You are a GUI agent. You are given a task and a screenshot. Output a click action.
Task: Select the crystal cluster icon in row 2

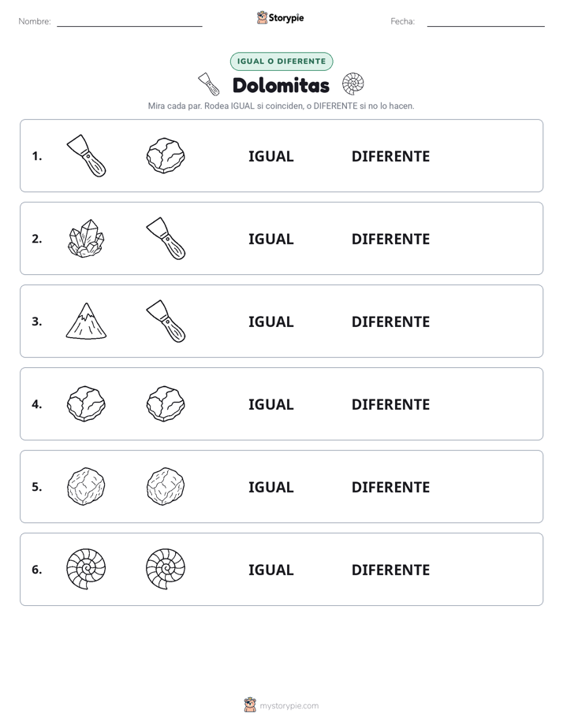[x=87, y=239]
